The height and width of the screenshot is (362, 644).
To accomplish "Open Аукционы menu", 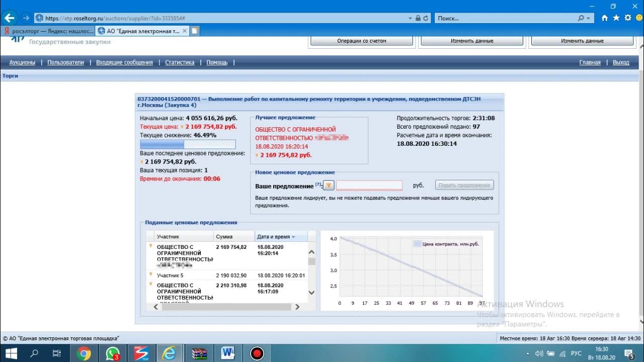I will [x=22, y=62].
